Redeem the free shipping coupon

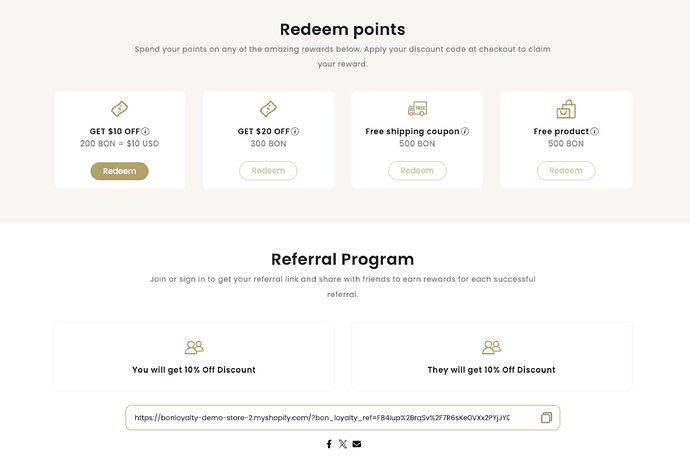tap(417, 171)
